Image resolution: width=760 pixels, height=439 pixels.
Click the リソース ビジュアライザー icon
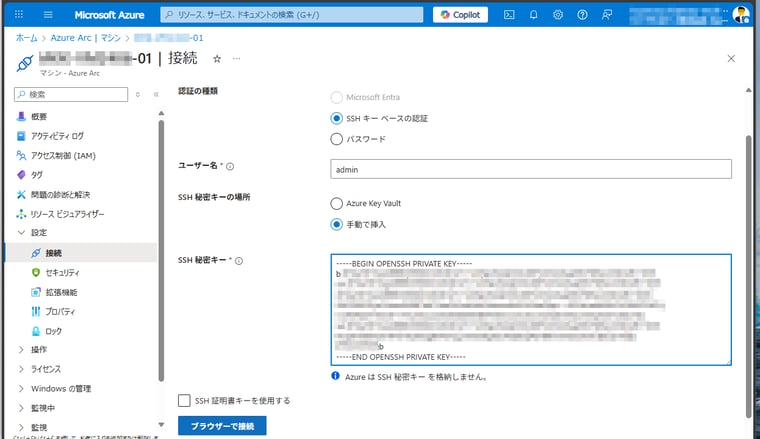[21, 214]
